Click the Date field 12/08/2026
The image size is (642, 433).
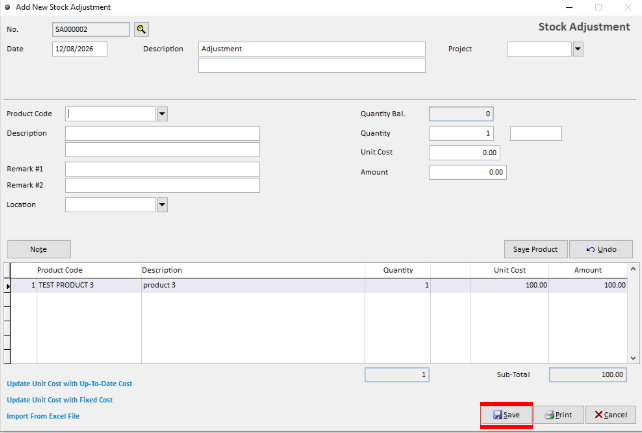[x=80, y=49]
